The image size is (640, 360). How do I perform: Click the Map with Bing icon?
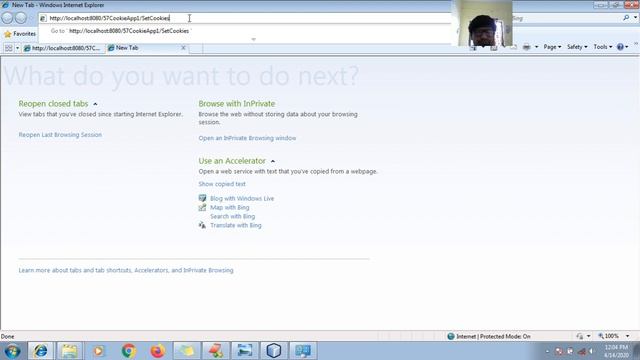202,207
